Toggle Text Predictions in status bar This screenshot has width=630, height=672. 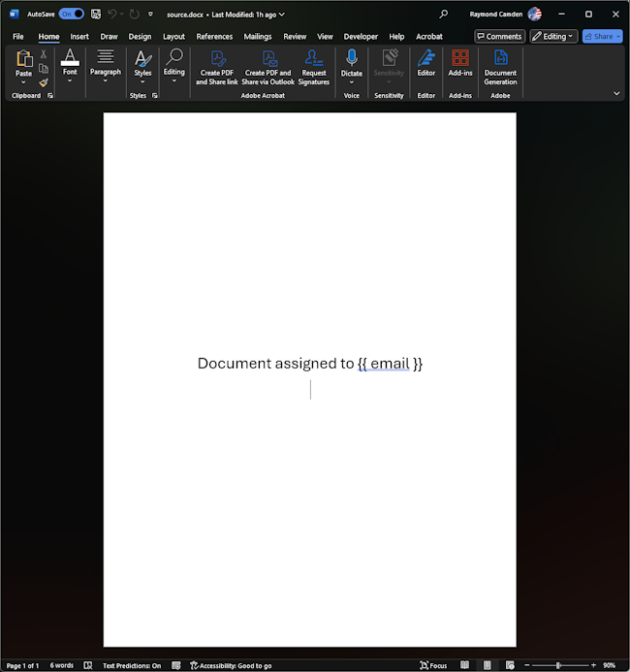click(132, 665)
